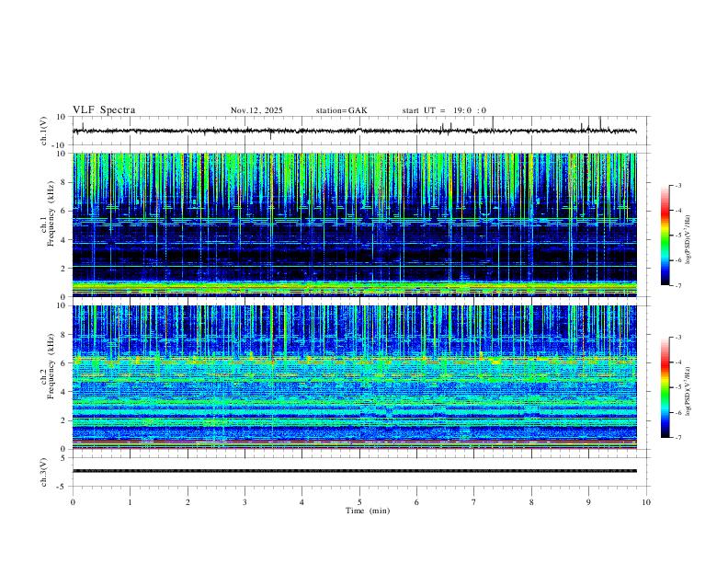Click time axis tick label '0'

[x=73, y=502]
